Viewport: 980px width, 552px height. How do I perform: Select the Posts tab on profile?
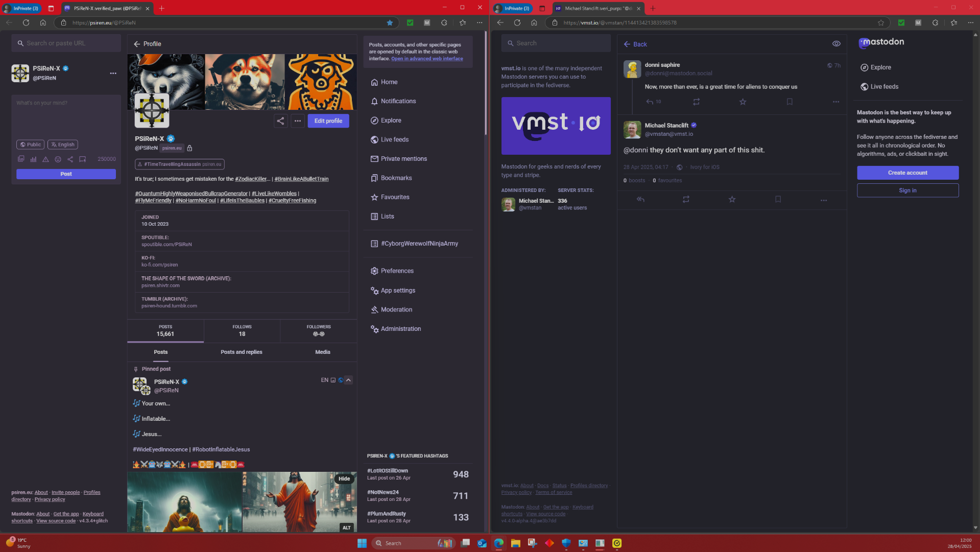tap(161, 352)
